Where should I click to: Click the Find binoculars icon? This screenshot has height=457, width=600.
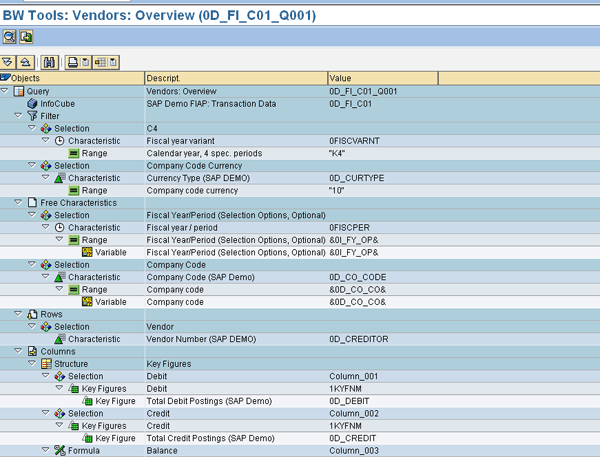coord(48,63)
